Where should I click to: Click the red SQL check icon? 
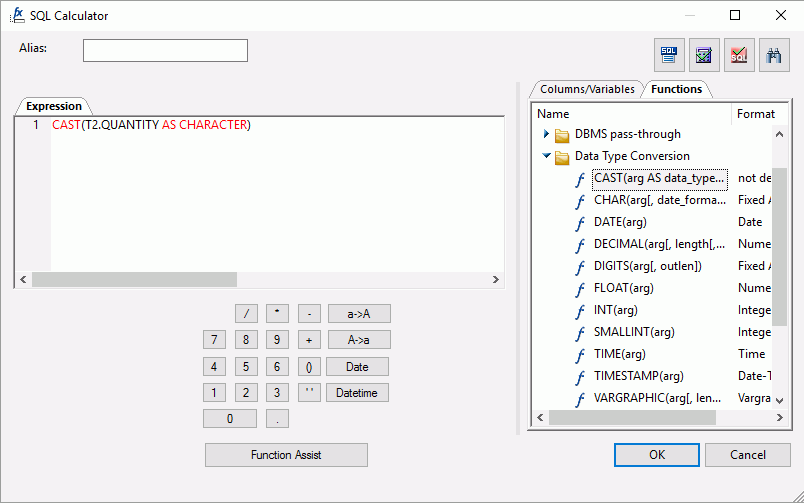739,55
